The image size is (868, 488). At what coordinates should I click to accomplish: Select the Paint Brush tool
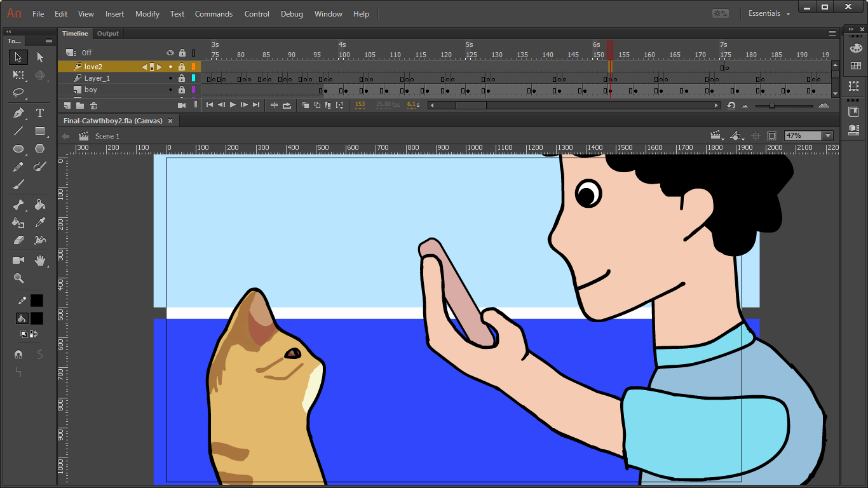click(40, 166)
